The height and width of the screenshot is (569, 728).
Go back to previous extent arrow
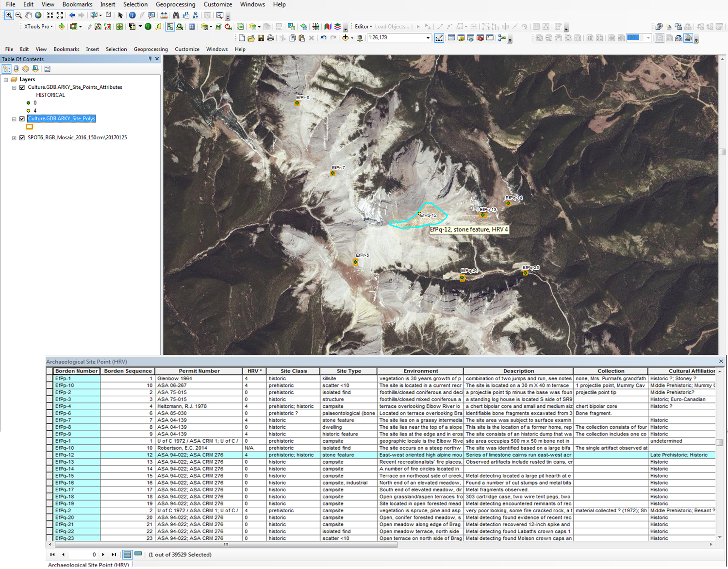[x=72, y=16]
